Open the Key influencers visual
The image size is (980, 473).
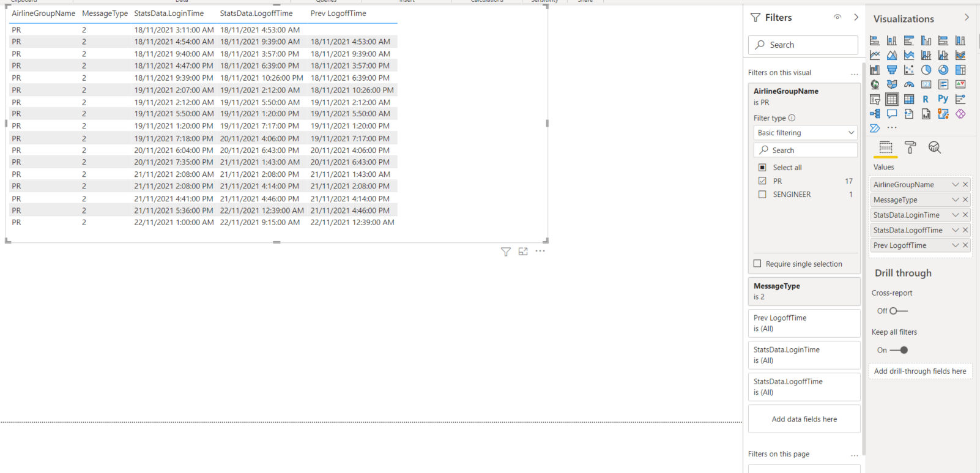coord(960,99)
